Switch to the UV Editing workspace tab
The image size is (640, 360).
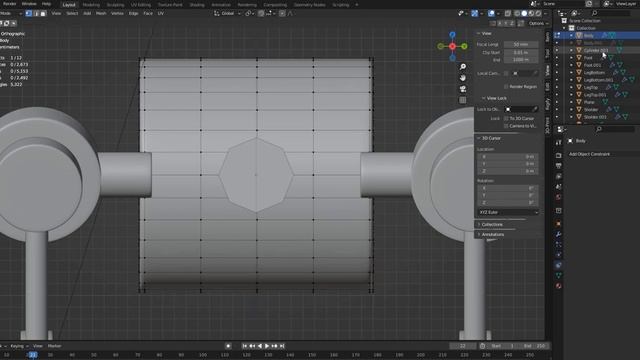[x=141, y=5]
